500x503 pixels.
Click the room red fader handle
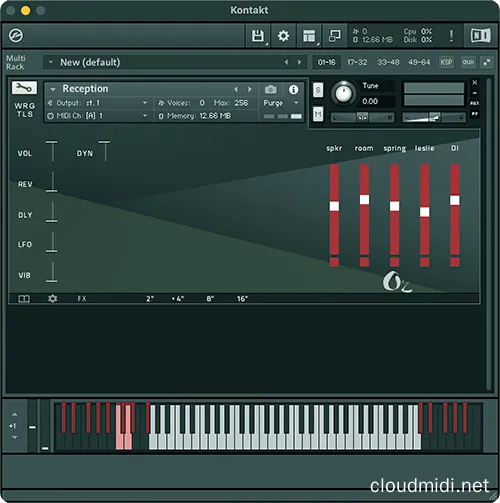pos(364,200)
